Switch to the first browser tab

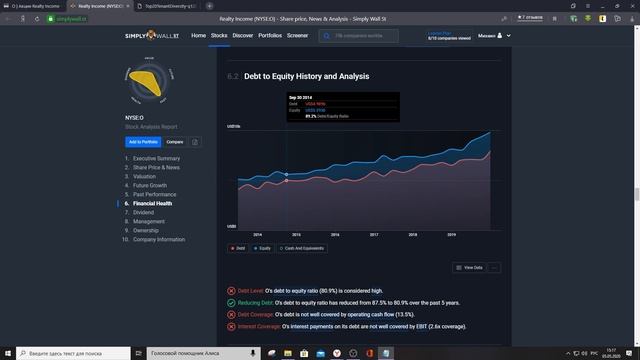[33, 6]
